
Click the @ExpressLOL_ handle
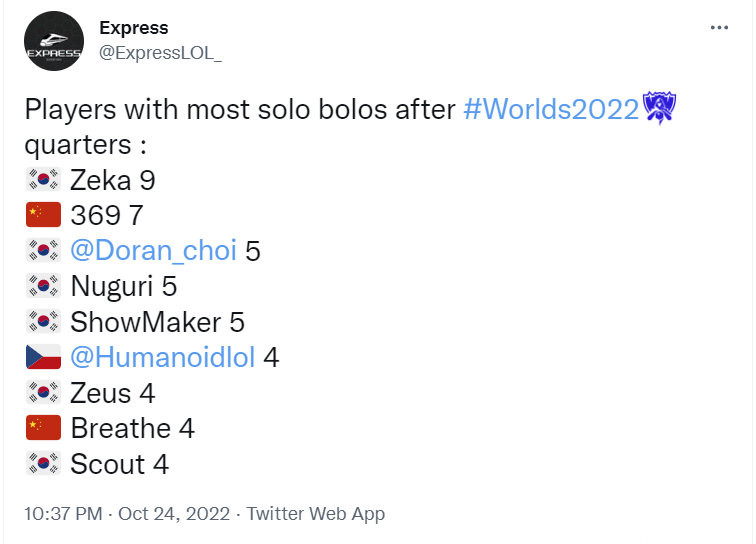160,53
